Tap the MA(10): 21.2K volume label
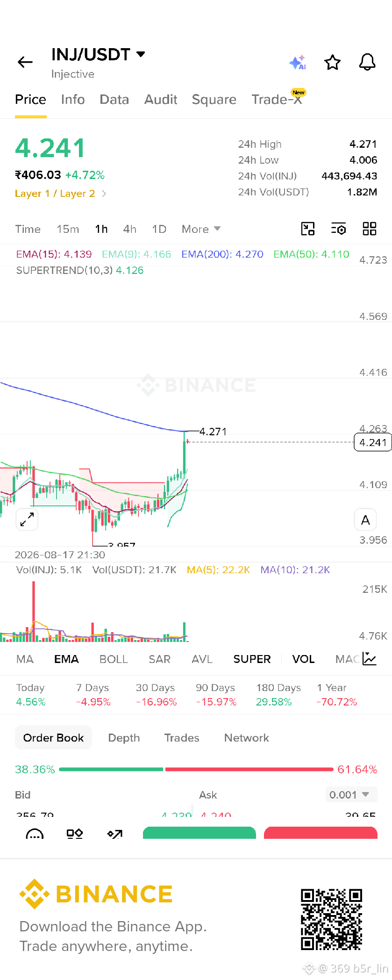The width and height of the screenshot is (392, 980). click(x=295, y=570)
